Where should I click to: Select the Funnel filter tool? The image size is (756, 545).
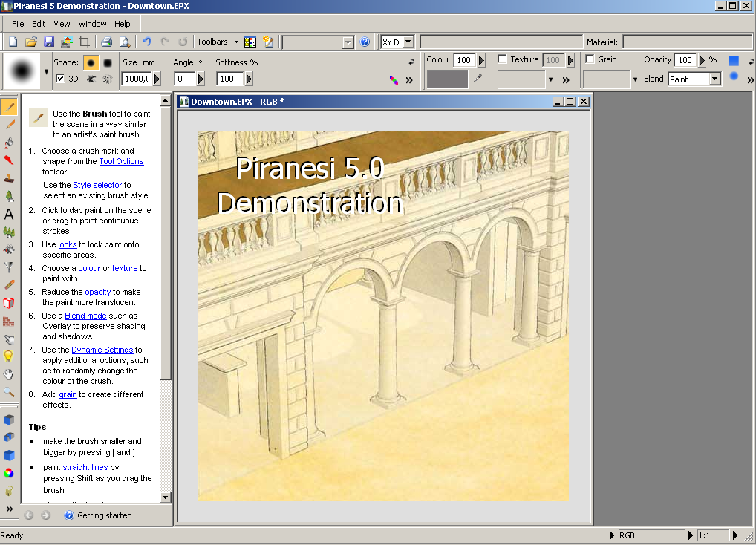[x=9, y=267]
